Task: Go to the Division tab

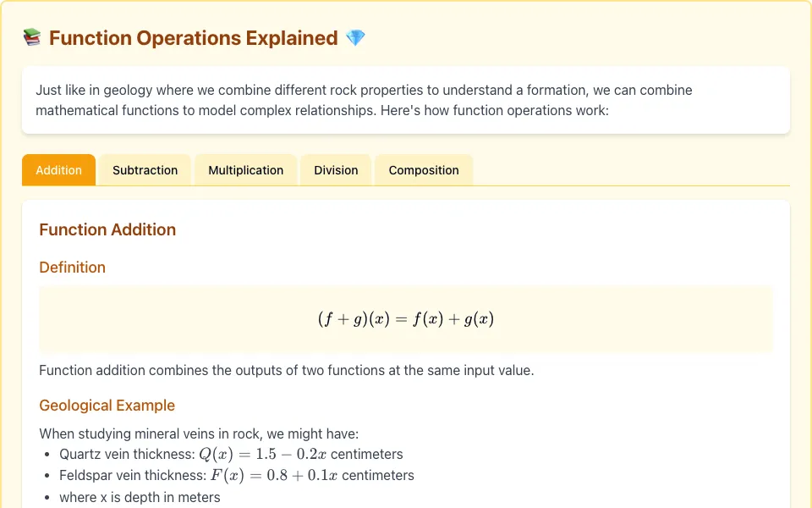Action: click(x=336, y=170)
